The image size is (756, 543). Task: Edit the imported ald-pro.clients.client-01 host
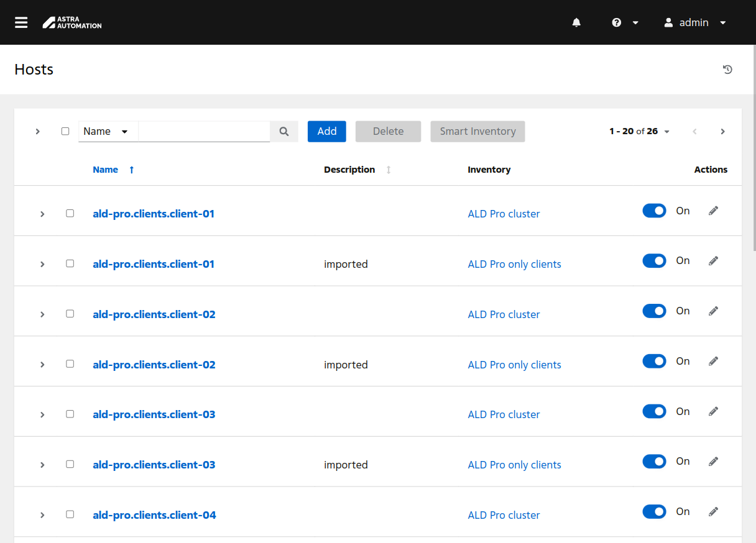pyautogui.click(x=713, y=261)
